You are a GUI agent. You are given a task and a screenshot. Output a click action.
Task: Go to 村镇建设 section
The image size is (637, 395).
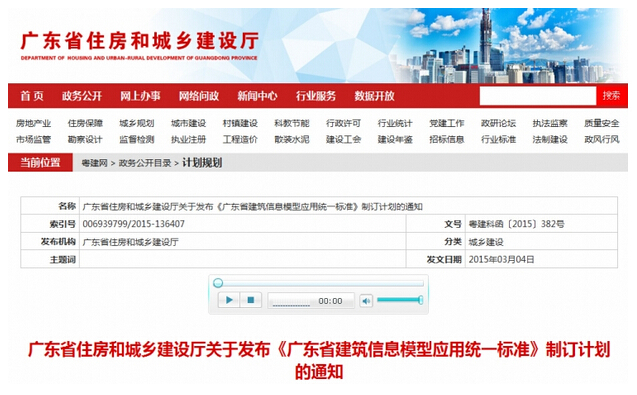240,123
